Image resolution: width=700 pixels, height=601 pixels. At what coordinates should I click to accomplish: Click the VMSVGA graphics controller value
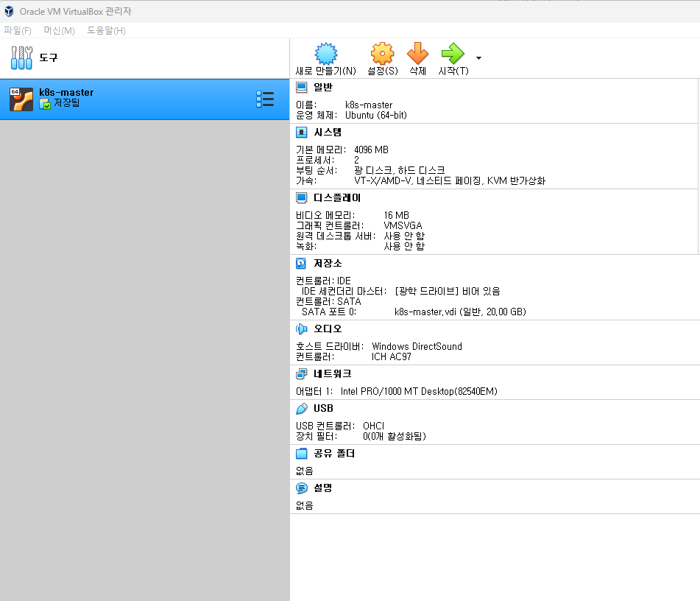pos(403,225)
